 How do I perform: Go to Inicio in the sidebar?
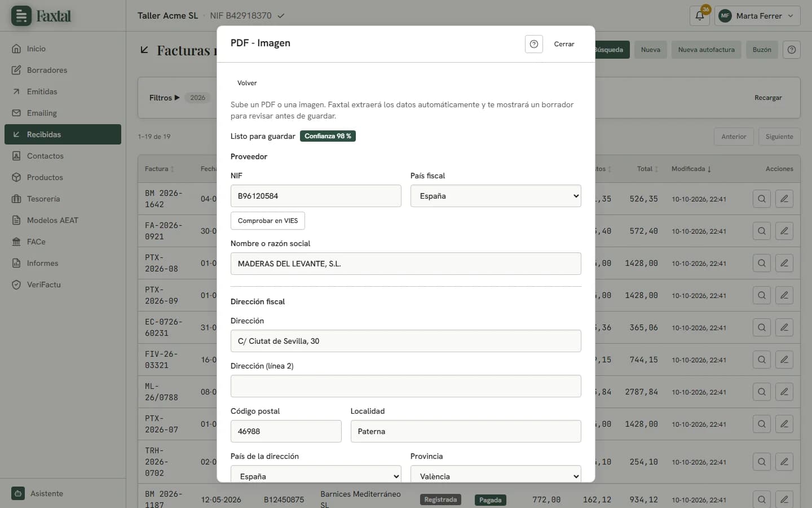[63, 49]
